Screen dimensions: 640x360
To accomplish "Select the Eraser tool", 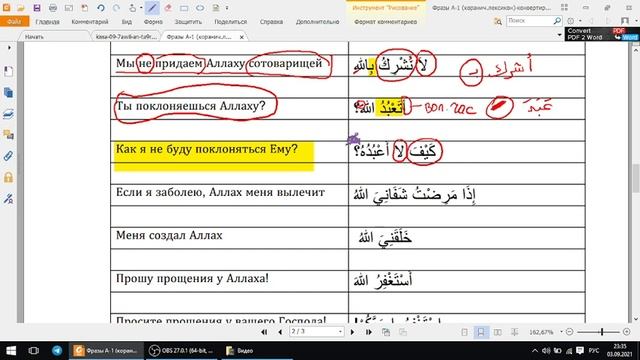I will (168, 8).
